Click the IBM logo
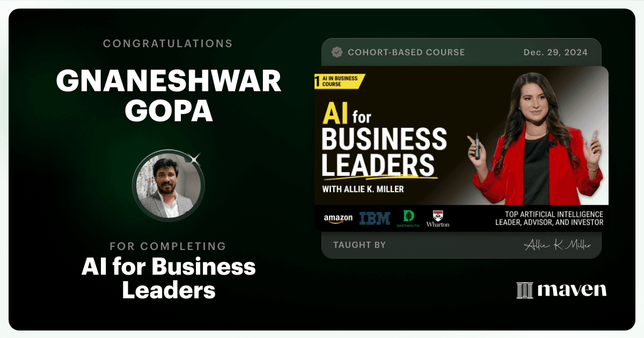This screenshot has height=338, width=644. click(375, 218)
